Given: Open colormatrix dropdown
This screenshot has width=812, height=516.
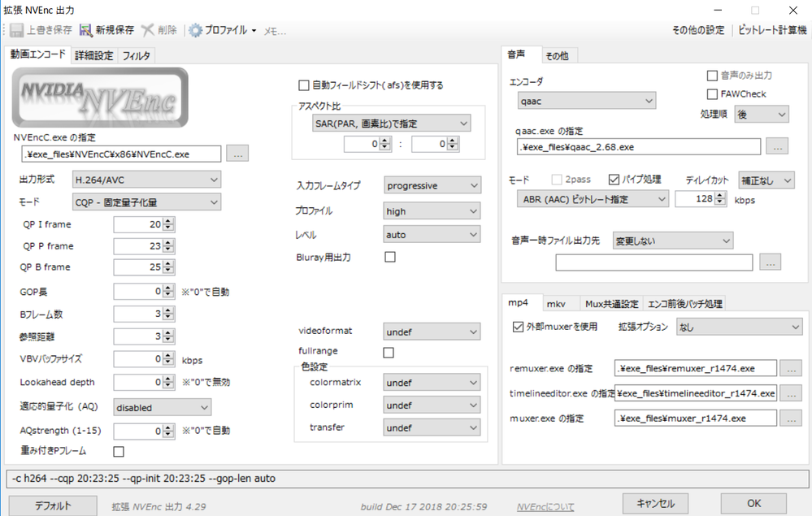Looking at the screenshot, I should [x=432, y=383].
